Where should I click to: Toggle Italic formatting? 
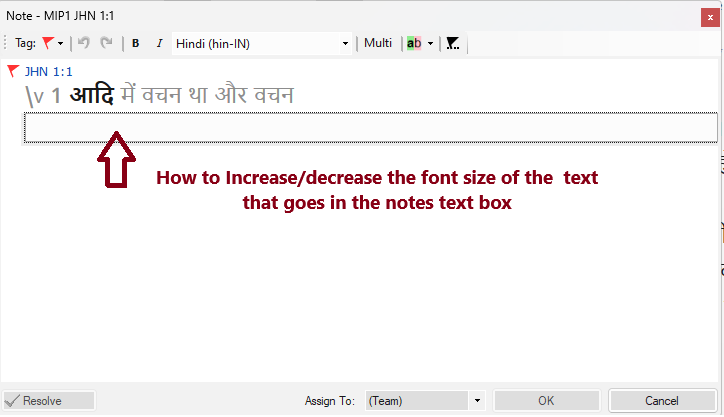tap(159, 43)
